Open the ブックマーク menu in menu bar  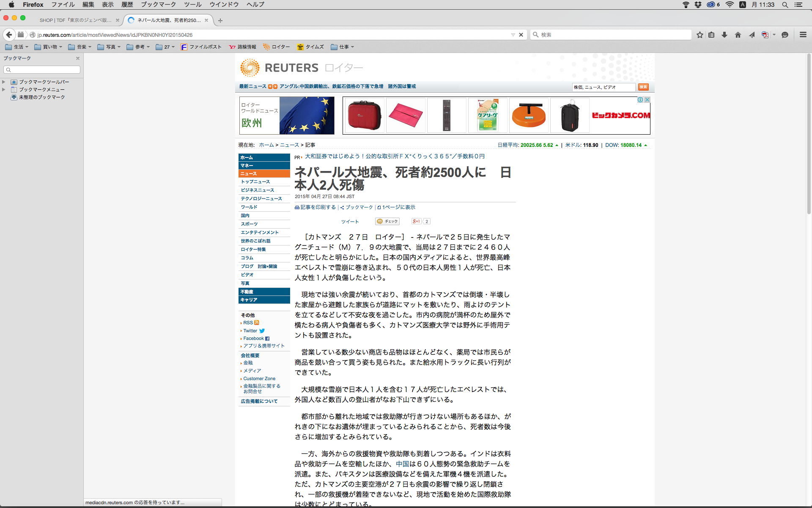tap(158, 5)
